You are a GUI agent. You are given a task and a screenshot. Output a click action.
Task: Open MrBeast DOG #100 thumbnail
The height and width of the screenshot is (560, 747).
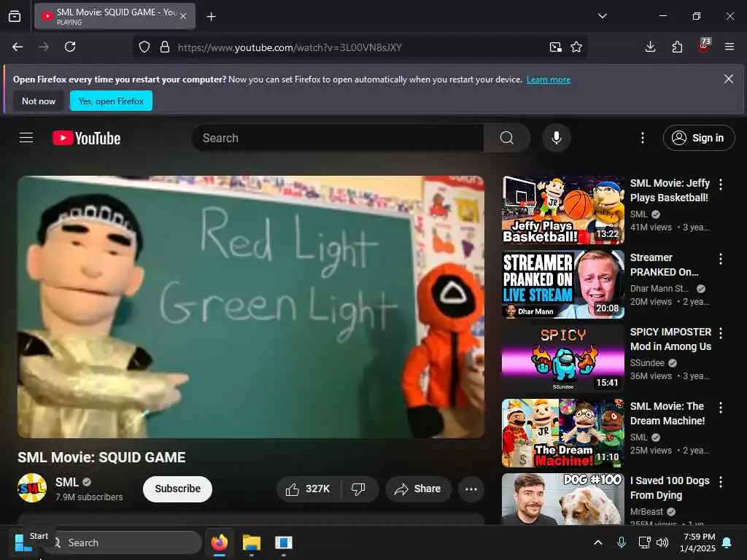(562, 499)
